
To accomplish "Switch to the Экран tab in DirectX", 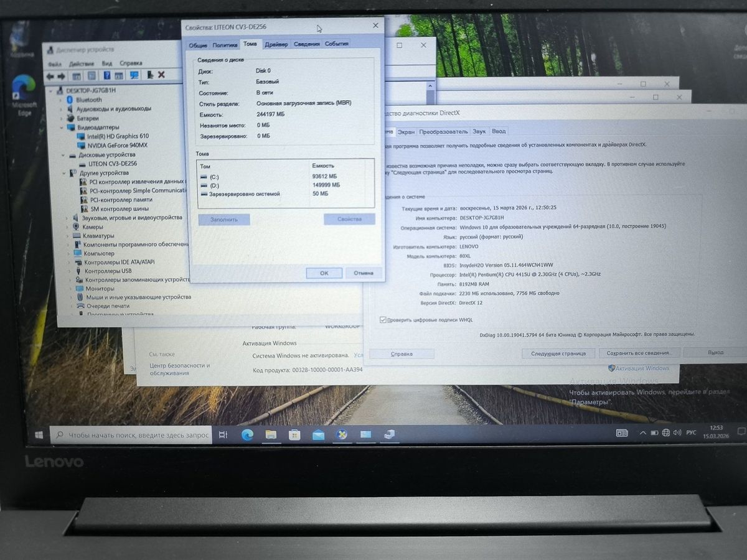I will tap(406, 132).
